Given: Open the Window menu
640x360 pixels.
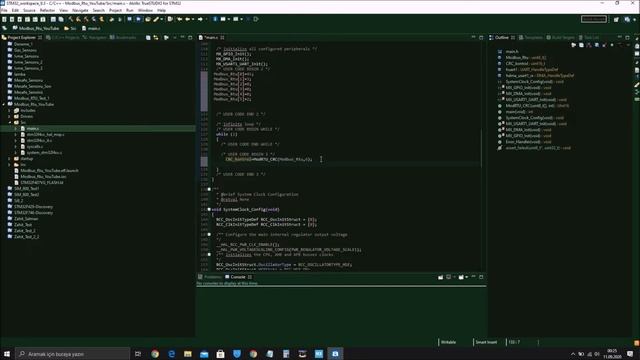Looking at the screenshot, I should click(145, 10).
